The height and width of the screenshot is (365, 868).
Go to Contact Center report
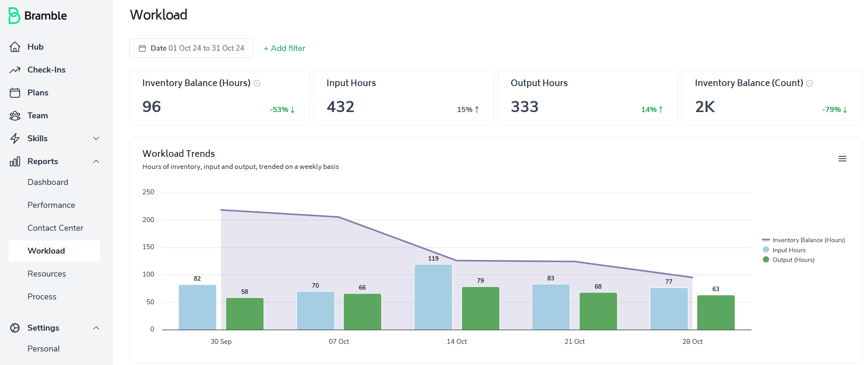[56, 228]
